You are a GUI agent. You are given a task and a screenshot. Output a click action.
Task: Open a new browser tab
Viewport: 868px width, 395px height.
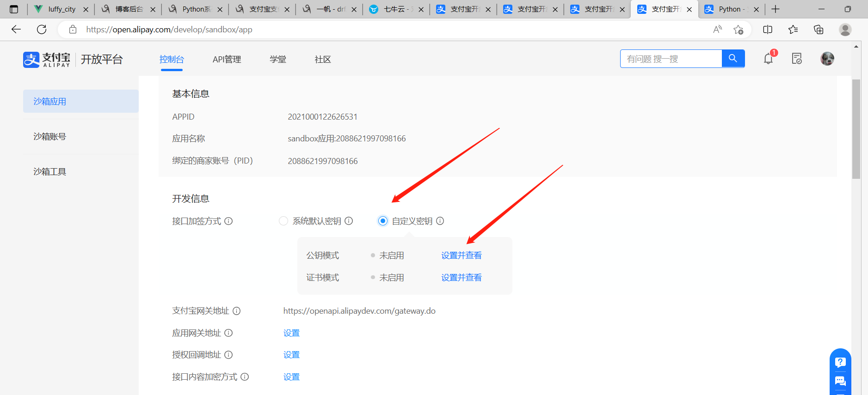pyautogui.click(x=776, y=9)
